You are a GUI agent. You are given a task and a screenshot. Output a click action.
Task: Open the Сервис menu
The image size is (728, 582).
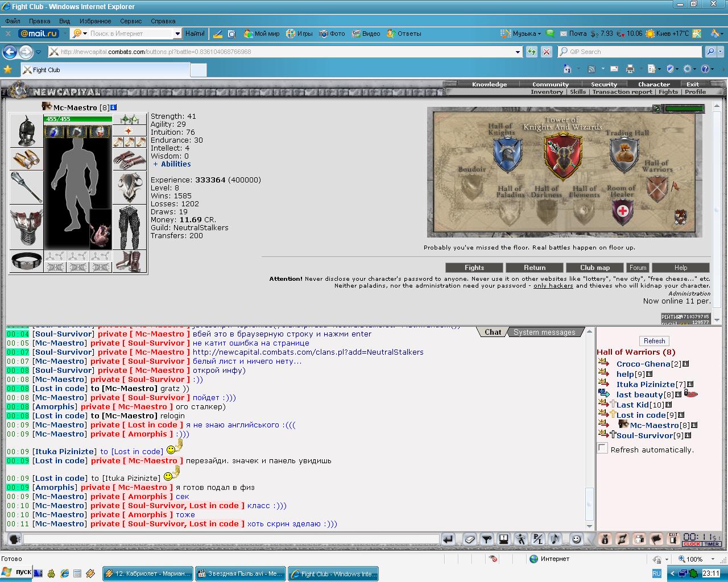(x=131, y=21)
